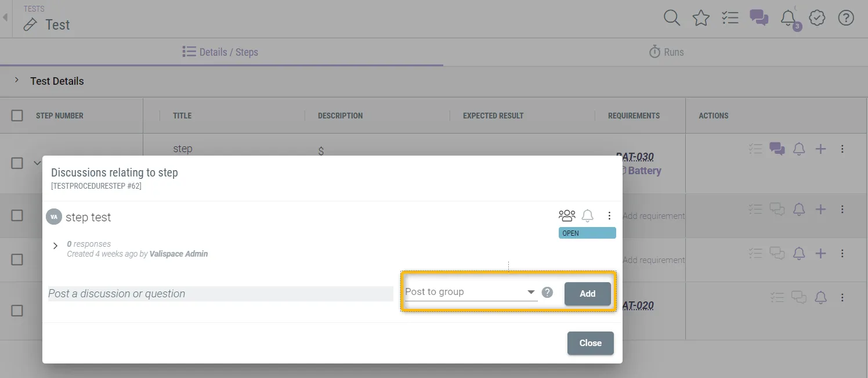
Task: Select the Details / Steps tab
Action: tap(220, 52)
